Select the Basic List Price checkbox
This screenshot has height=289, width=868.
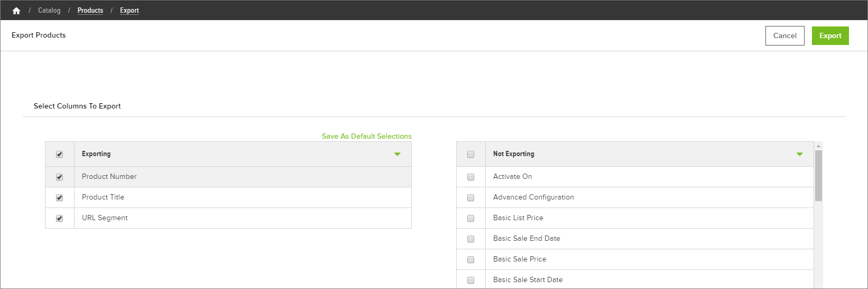(x=470, y=219)
